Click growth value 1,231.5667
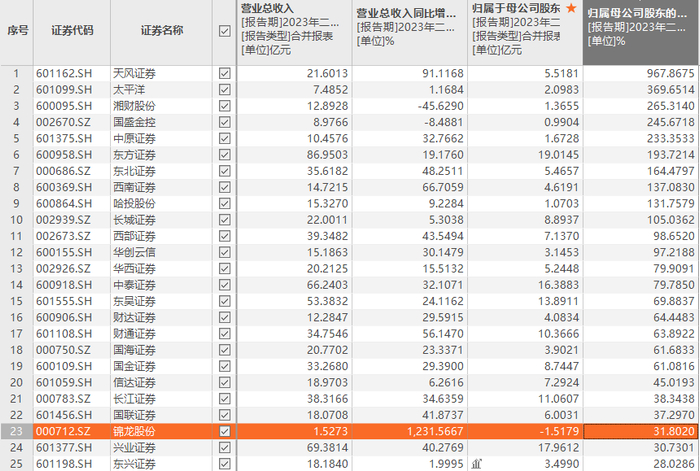This screenshot has width=700, height=471. [x=435, y=431]
